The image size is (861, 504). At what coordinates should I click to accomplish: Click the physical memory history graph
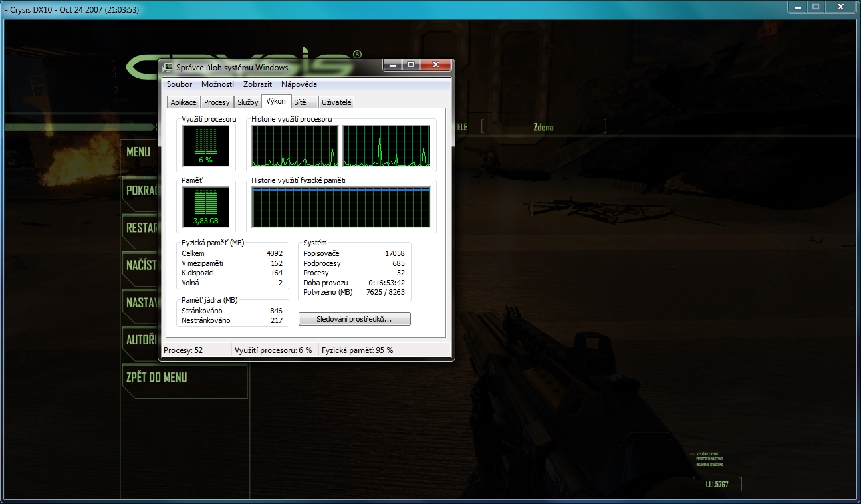[341, 207]
